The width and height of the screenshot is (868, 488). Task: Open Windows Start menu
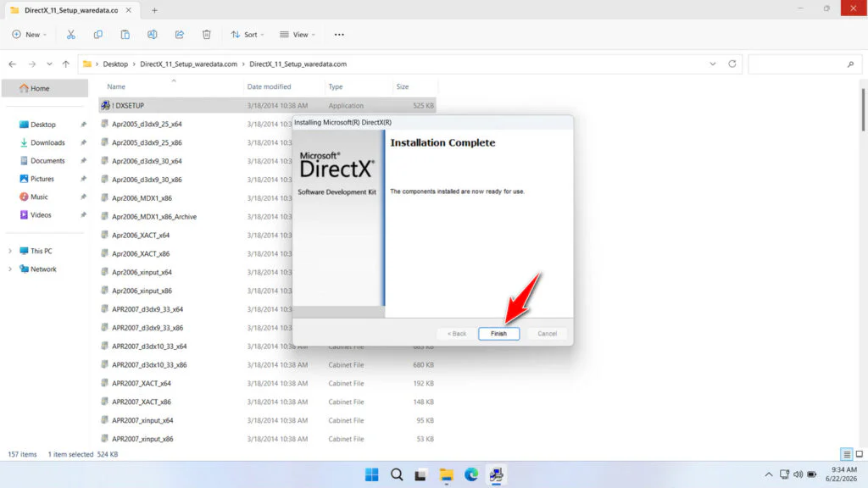pos(372,474)
